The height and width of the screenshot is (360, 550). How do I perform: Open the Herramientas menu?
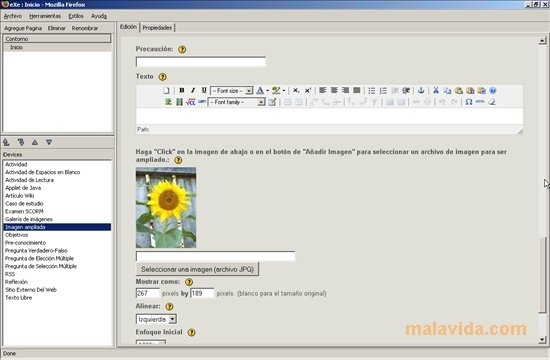click(45, 16)
